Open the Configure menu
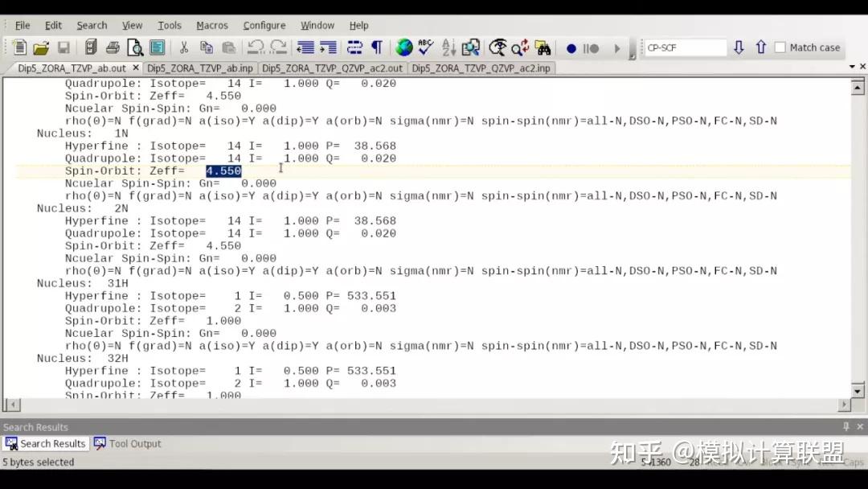This screenshot has height=489, width=868. (x=264, y=26)
